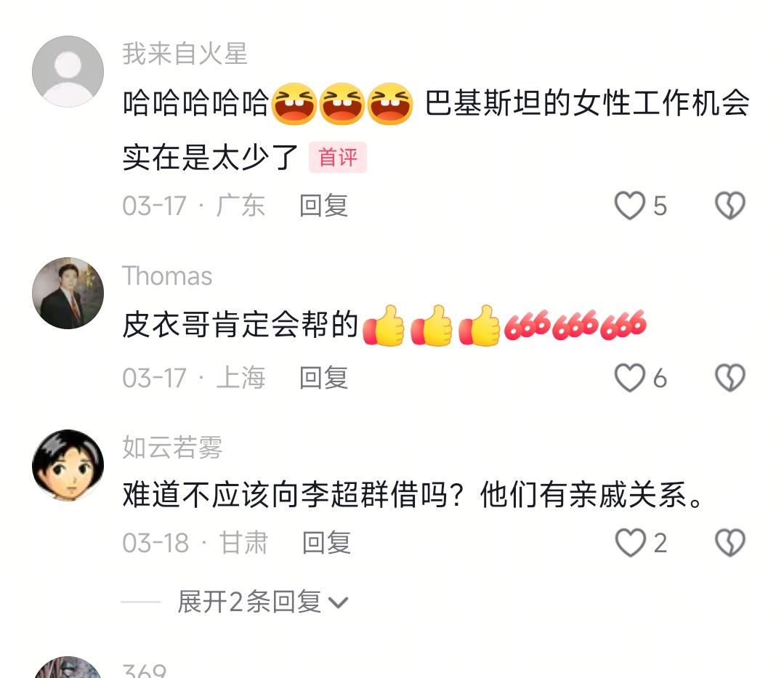Dislike Thomas's comment with broken heart

(x=730, y=377)
